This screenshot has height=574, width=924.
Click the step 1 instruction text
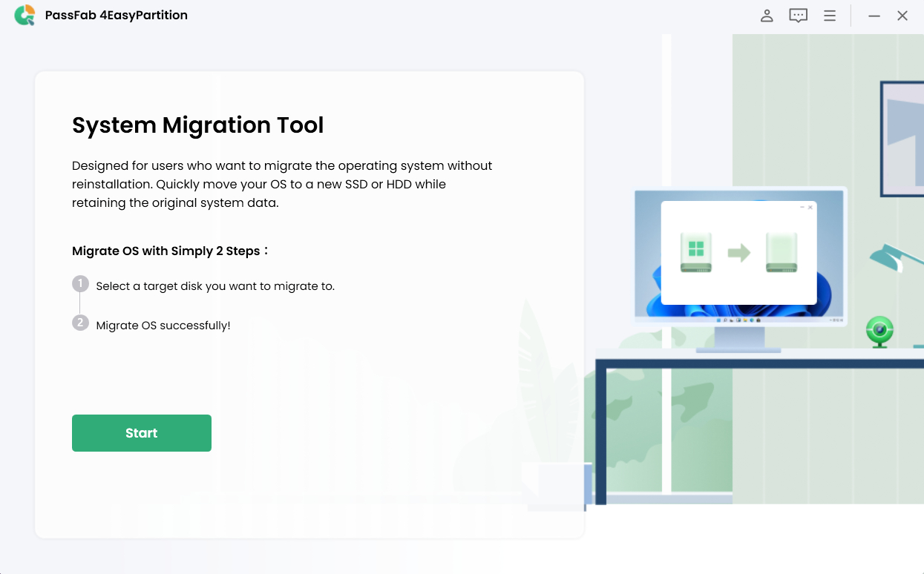tap(214, 286)
